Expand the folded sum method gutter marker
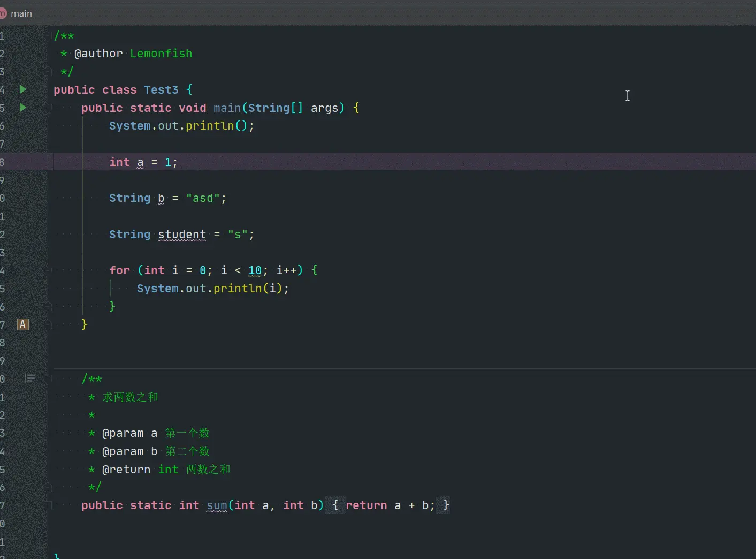Viewport: 756px width, 559px height. tap(48, 505)
